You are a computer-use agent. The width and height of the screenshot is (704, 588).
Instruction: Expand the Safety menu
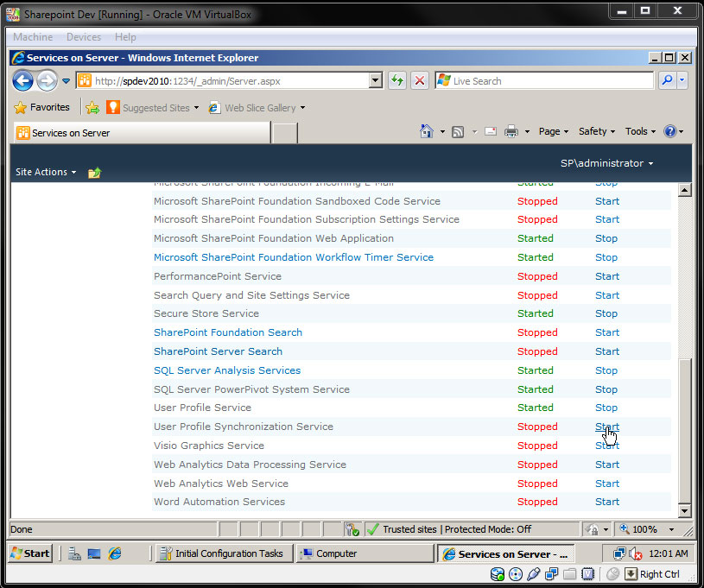coord(597,131)
